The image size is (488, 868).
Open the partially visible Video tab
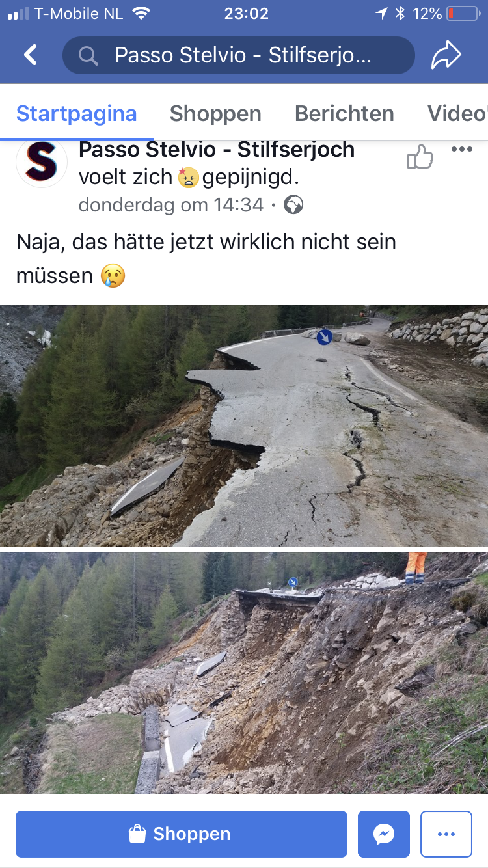click(x=457, y=114)
